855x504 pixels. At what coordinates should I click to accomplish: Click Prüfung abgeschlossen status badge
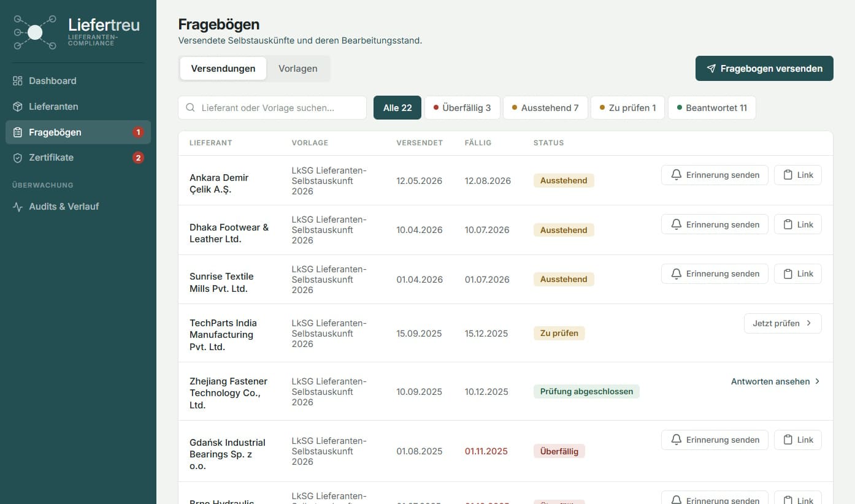point(586,391)
